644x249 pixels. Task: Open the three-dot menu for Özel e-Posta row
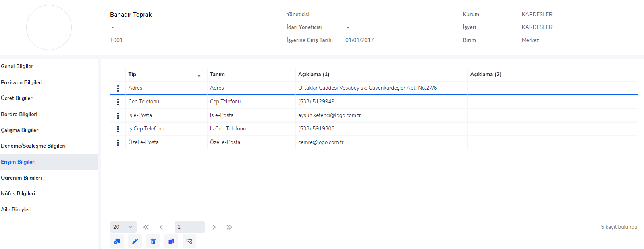[118, 142]
